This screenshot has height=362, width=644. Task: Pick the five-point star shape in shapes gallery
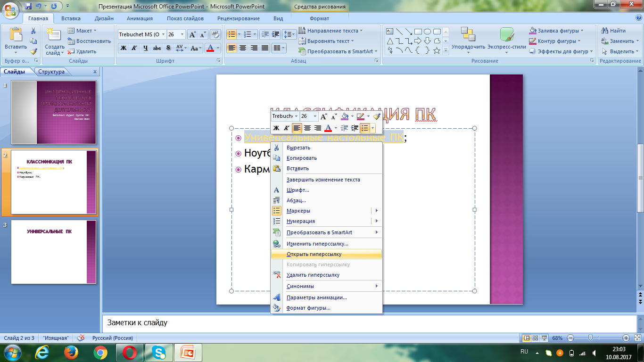tap(437, 50)
